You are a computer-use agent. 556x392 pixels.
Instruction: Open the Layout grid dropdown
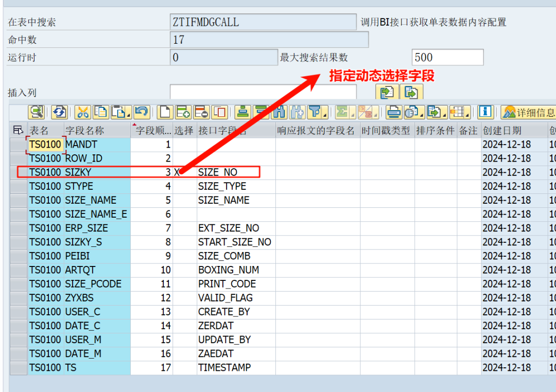(x=460, y=112)
